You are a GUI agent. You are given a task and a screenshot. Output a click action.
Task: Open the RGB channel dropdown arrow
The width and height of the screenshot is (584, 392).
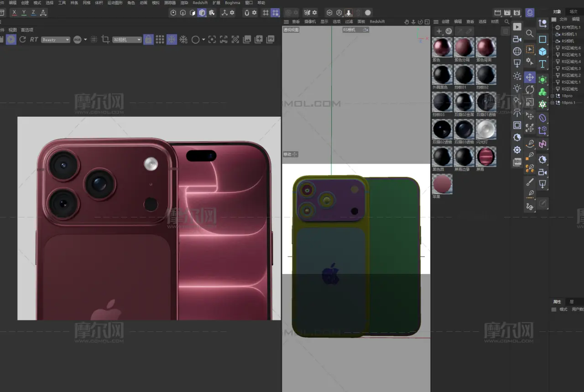point(85,40)
